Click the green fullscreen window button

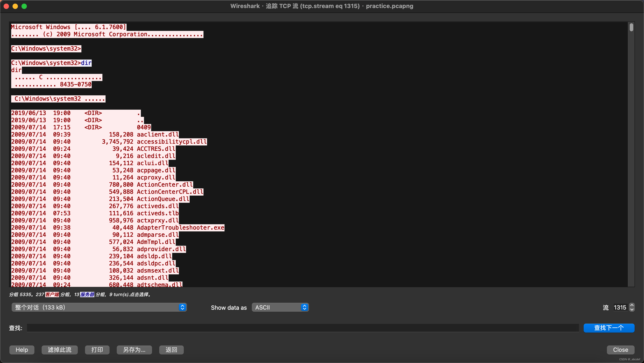[24, 6]
